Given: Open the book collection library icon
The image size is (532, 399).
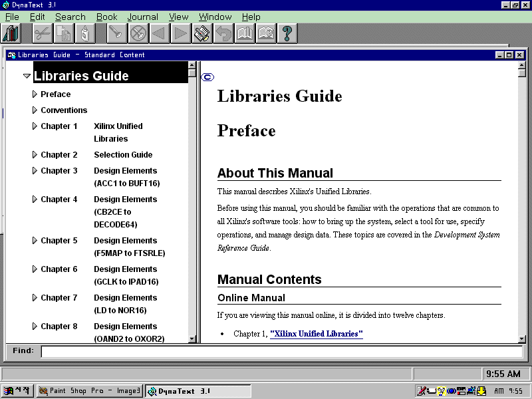Looking at the screenshot, I should point(11,33).
